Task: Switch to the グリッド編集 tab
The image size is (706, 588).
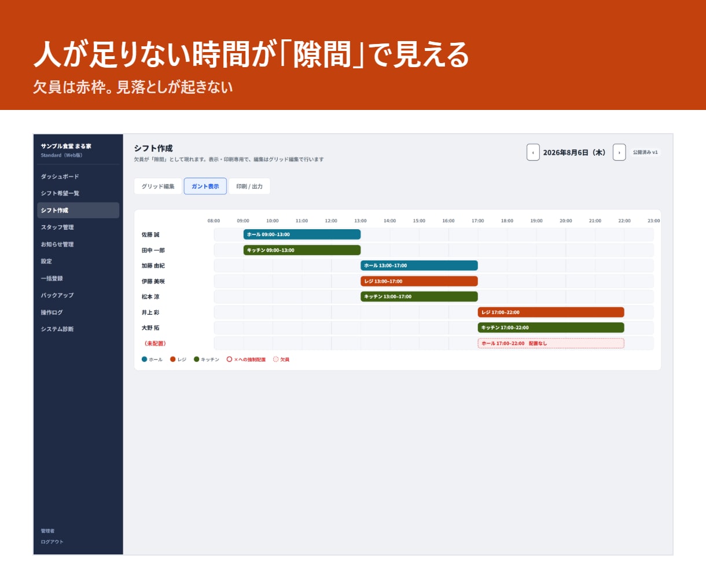Action: pyautogui.click(x=158, y=186)
